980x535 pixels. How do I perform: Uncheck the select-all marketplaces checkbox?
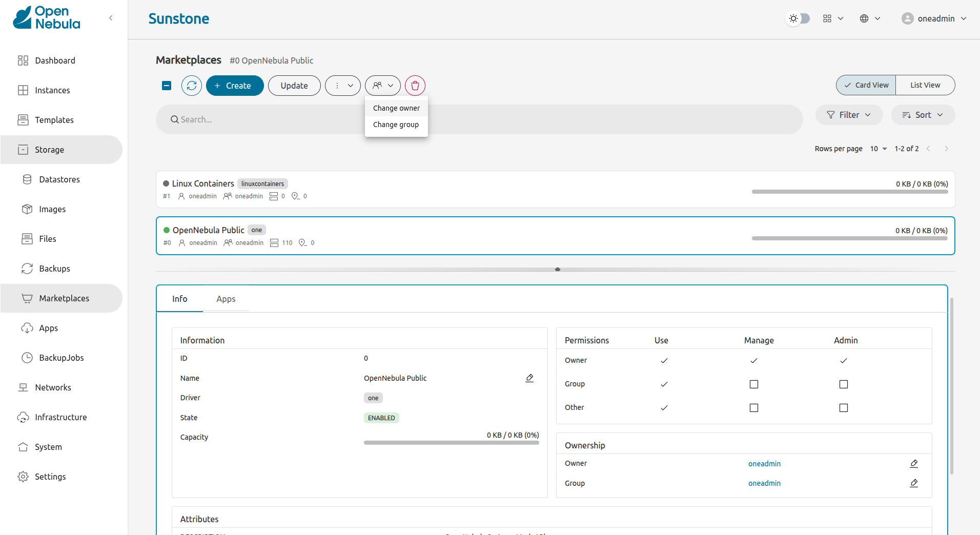(x=167, y=86)
